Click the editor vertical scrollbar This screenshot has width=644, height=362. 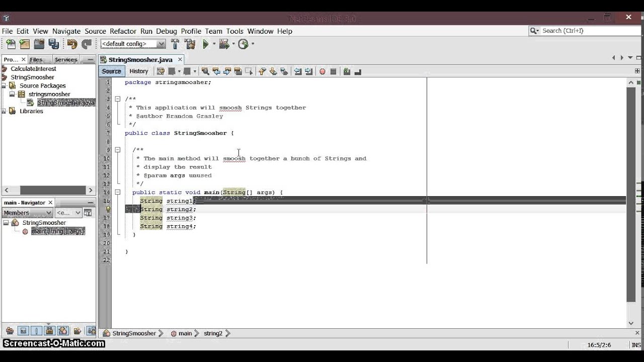pos(631,195)
